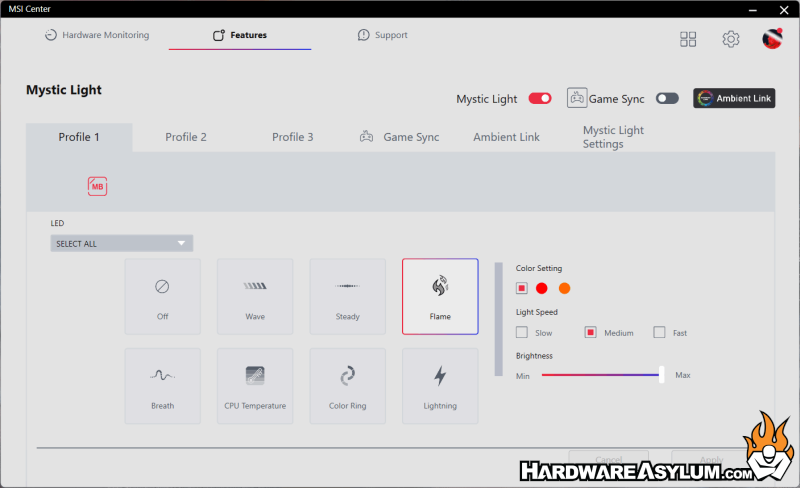Check the Slow light speed box
The height and width of the screenshot is (488, 800).
tap(521, 332)
